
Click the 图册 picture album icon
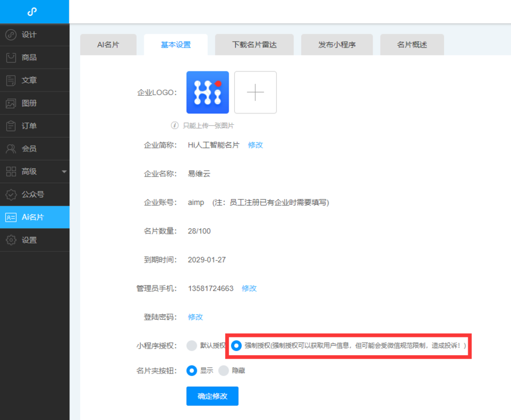coord(11,103)
